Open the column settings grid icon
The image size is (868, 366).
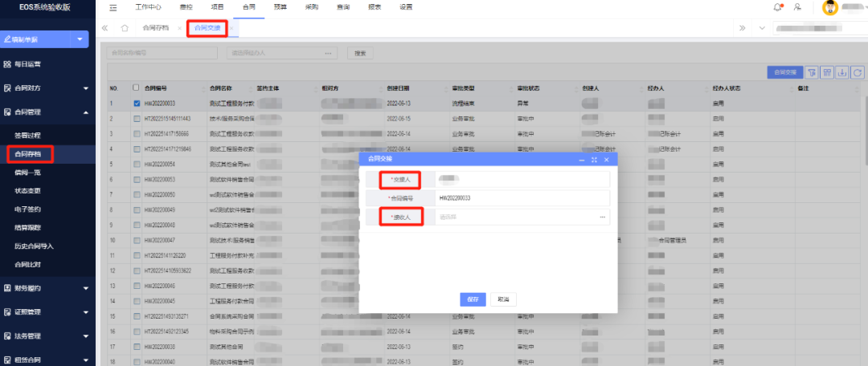[x=827, y=72]
